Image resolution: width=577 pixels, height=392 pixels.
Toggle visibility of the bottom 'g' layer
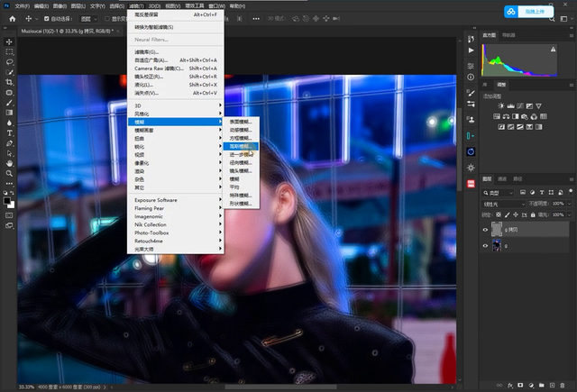485,246
